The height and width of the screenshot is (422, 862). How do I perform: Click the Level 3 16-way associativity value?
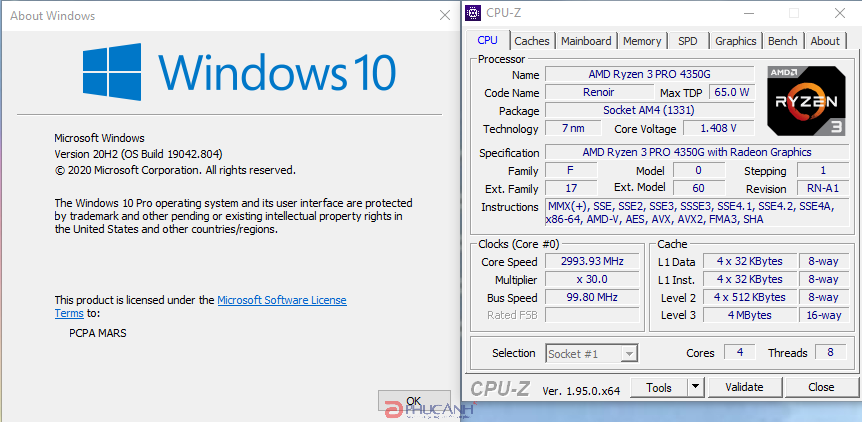(x=823, y=315)
